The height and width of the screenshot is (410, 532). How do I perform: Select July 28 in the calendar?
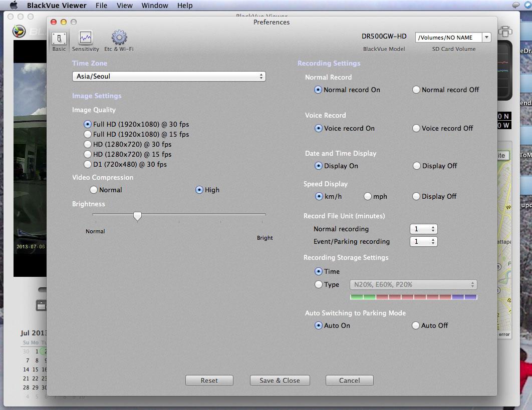[x=26, y=387]
